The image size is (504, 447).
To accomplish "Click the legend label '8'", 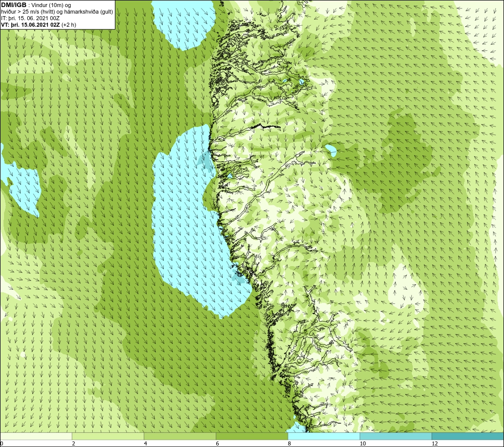I will 290,443.
